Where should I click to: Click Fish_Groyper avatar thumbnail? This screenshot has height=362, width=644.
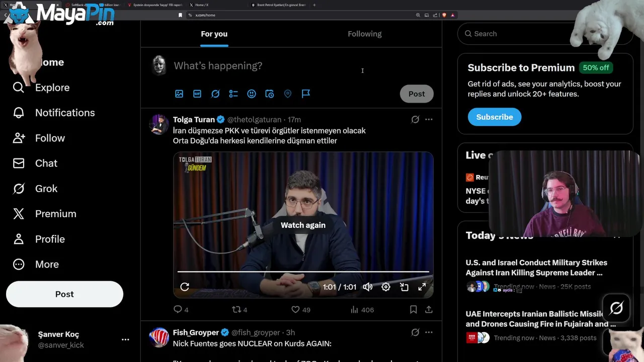pos(159,337)
